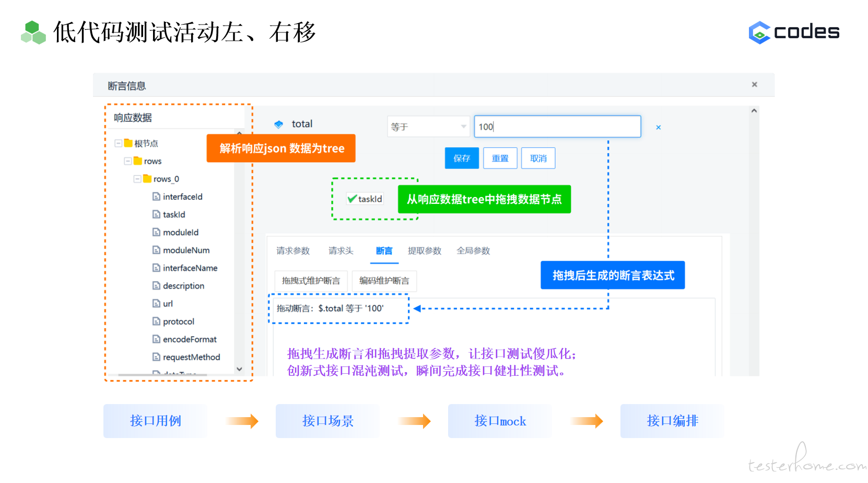
Task: Collapse the rows tree node
Action: point(128,161)
